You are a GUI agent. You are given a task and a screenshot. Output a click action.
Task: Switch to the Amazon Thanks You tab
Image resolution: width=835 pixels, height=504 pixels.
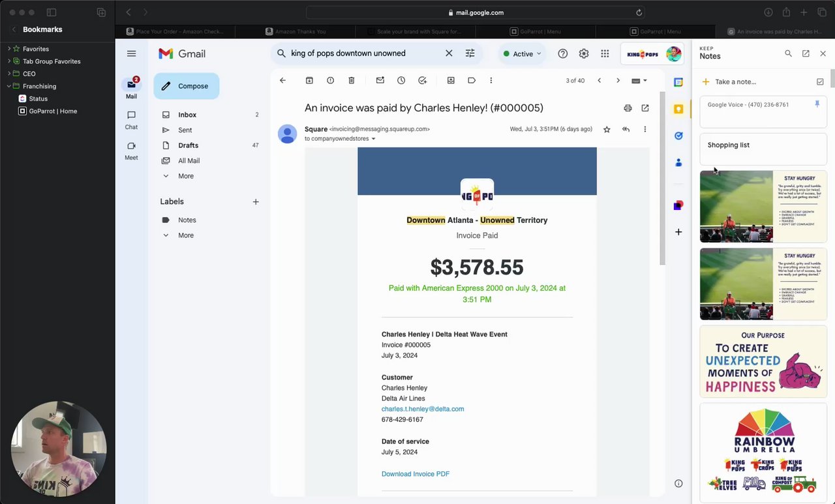coord(295,31)
